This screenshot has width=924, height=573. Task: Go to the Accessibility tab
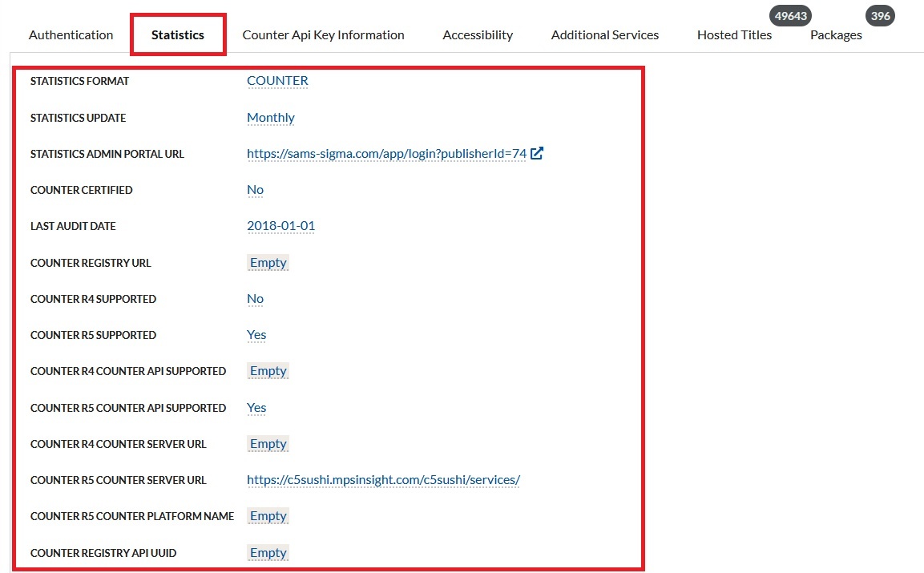478,35
